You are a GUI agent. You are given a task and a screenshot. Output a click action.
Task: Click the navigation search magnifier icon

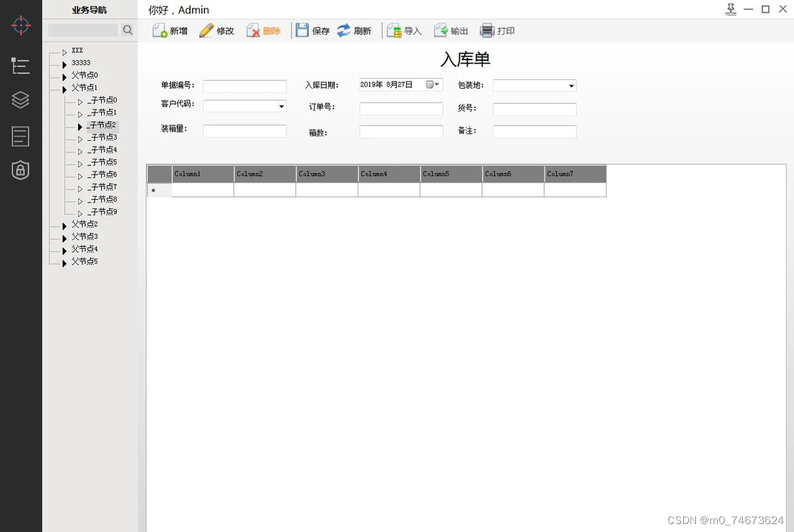point(128,30)
